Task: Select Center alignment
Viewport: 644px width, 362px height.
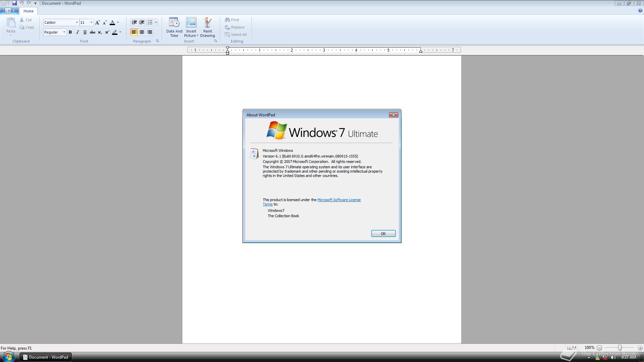Action: (x=142, y=32)
